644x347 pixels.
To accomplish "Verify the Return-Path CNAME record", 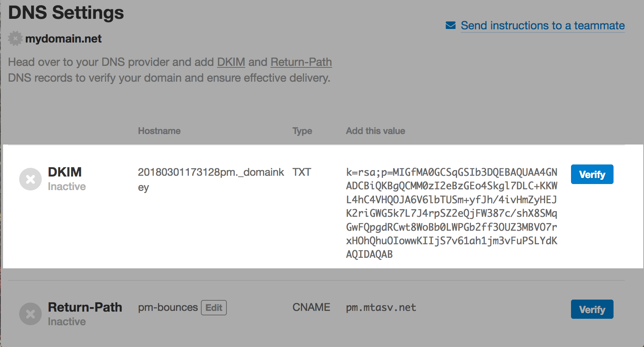I will 592,309.
